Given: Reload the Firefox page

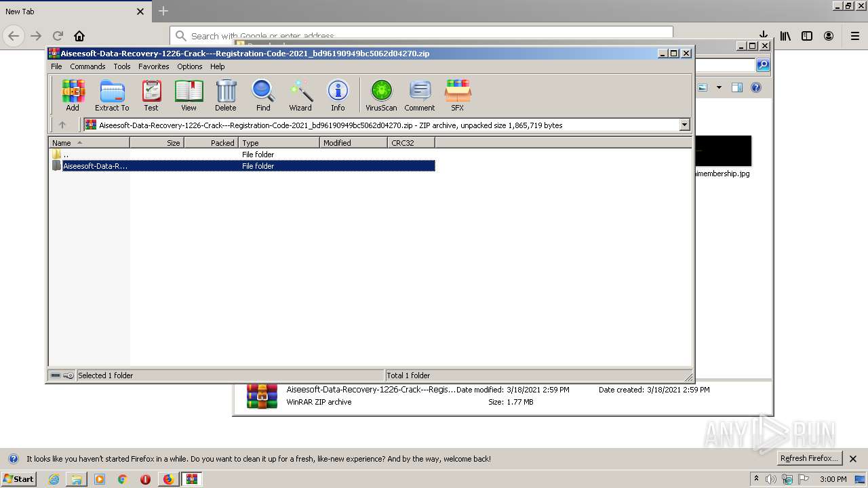Looking at the screenshot, I should point(58,36).
